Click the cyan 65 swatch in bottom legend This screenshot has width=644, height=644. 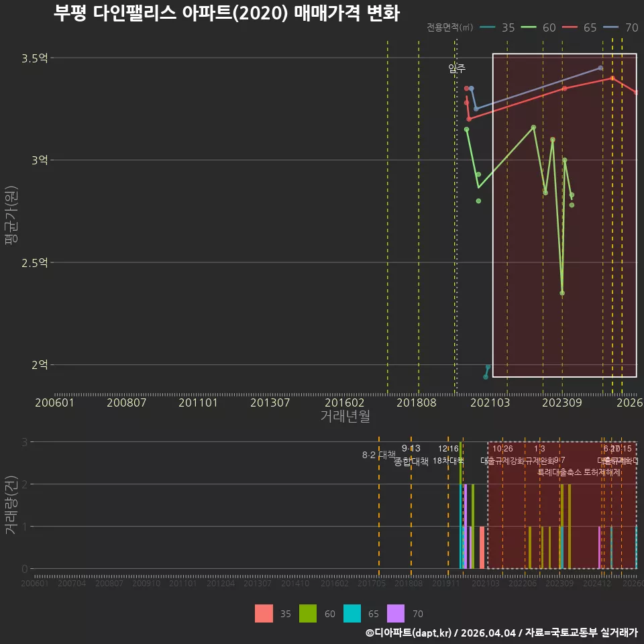click(x=352, y=613)
